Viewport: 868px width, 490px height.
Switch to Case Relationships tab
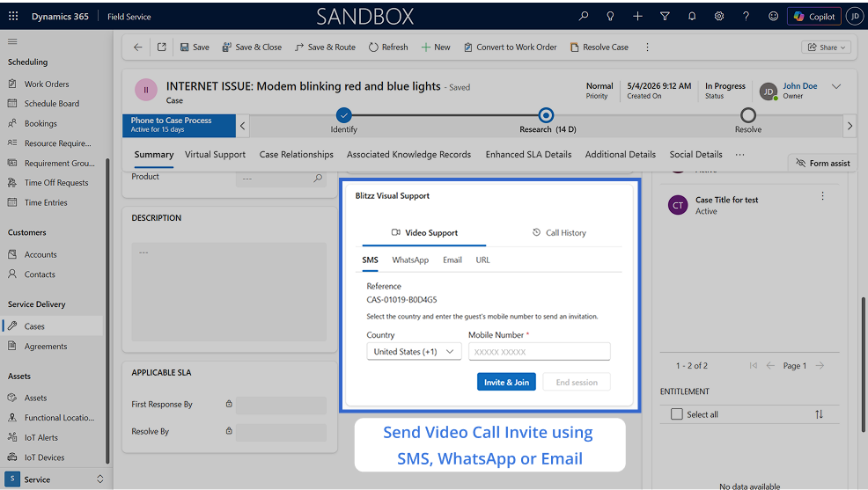[296, 154]
